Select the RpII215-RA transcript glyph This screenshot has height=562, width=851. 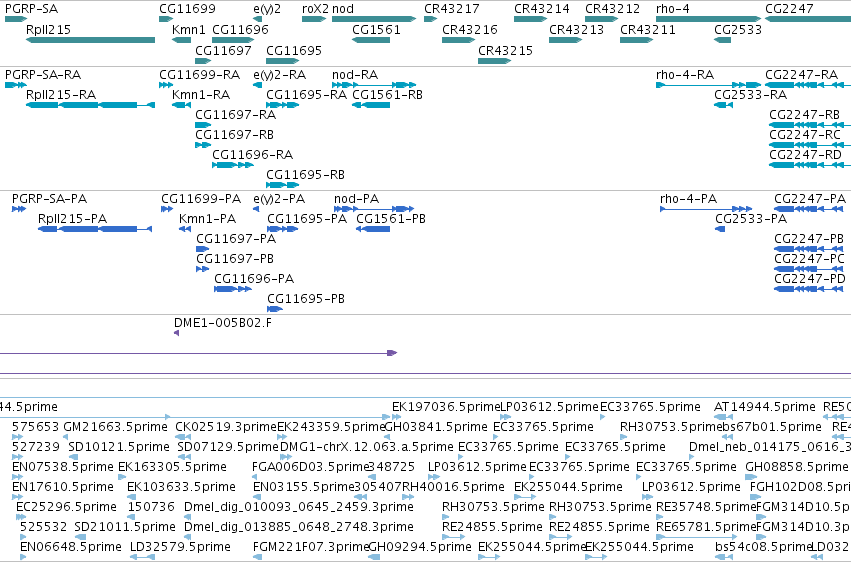point(90,105)
